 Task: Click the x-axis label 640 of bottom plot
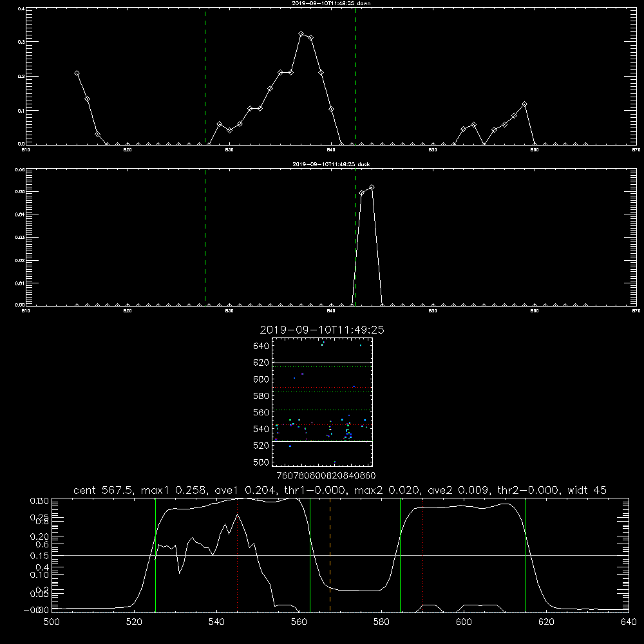629,622
